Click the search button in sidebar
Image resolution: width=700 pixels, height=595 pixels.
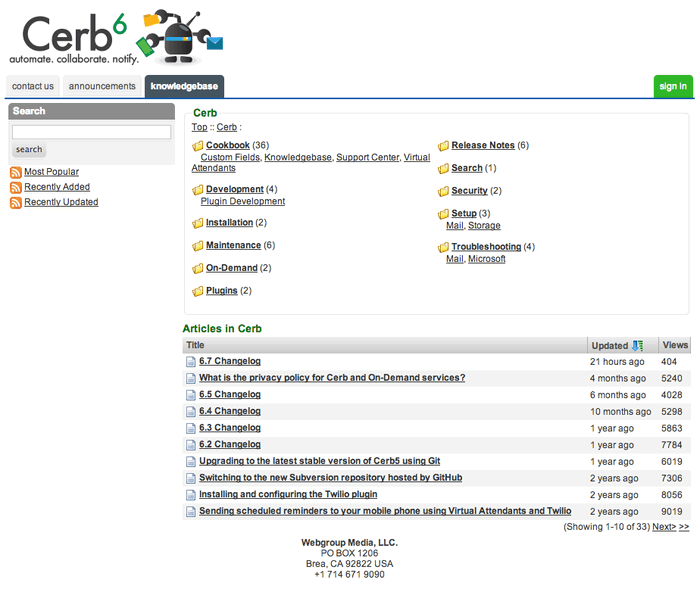[x=29, y=150]
